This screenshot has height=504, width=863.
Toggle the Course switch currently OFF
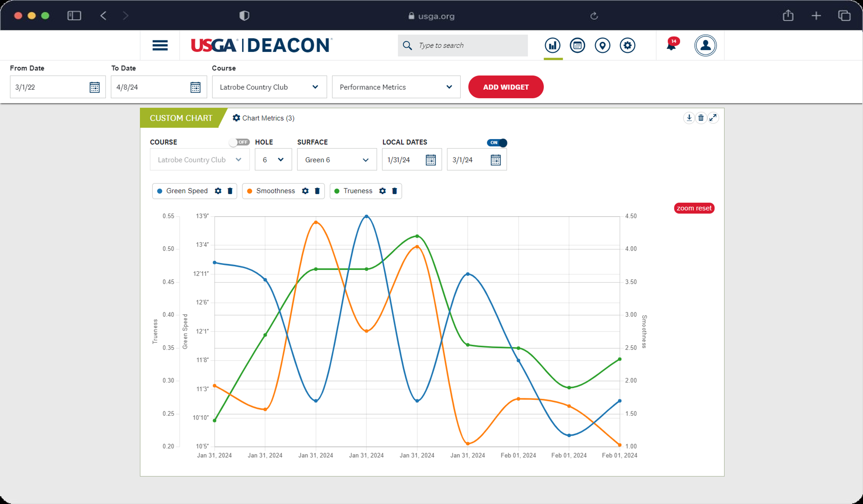239,142
